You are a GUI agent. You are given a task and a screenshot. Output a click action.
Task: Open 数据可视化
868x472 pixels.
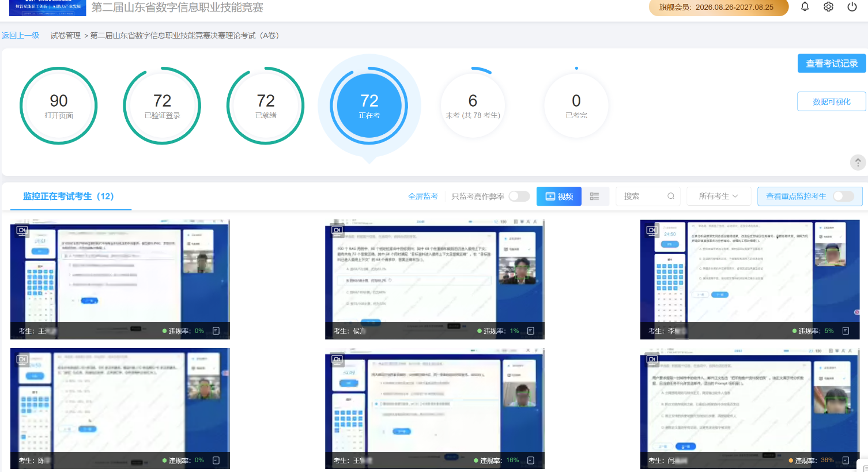[x=832, y=101]
